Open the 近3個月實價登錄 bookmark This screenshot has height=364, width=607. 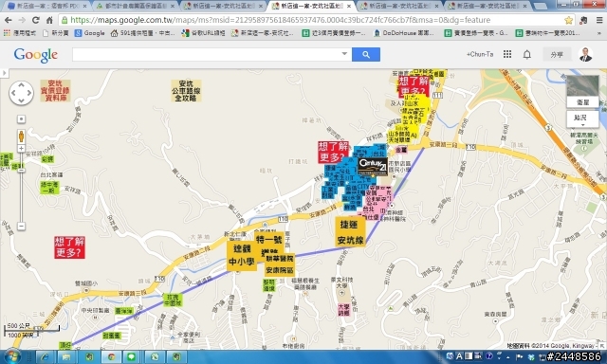pos(334,33)
